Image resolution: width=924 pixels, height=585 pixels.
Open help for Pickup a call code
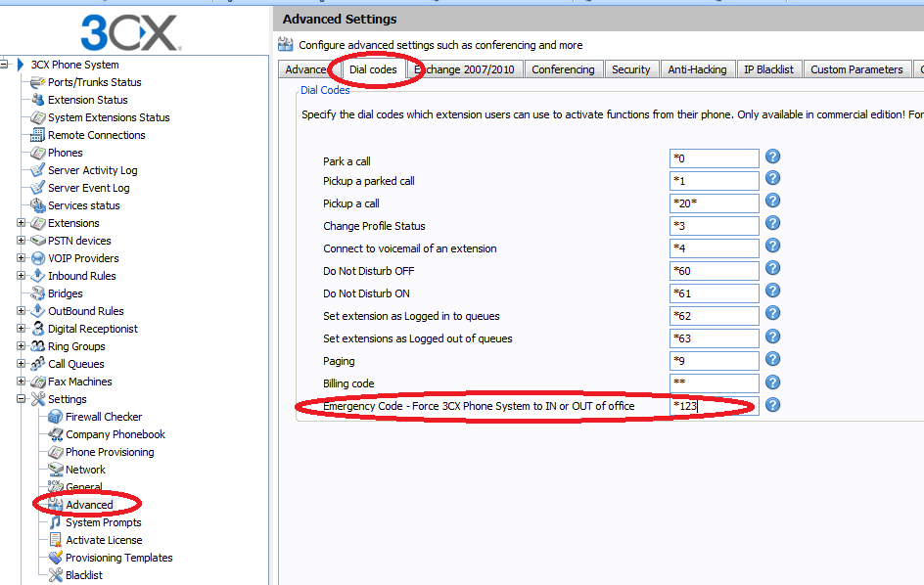click(x=772, y=201)
